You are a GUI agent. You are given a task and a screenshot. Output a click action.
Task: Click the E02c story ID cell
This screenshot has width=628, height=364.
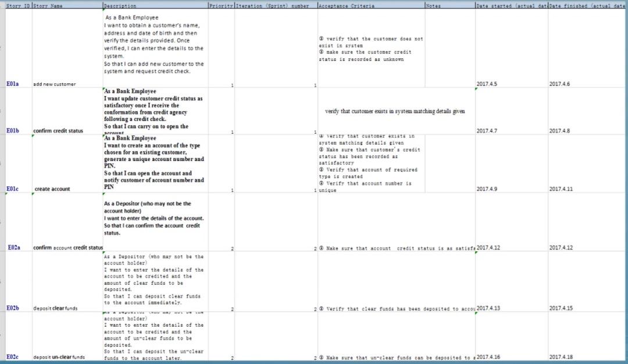12,357
